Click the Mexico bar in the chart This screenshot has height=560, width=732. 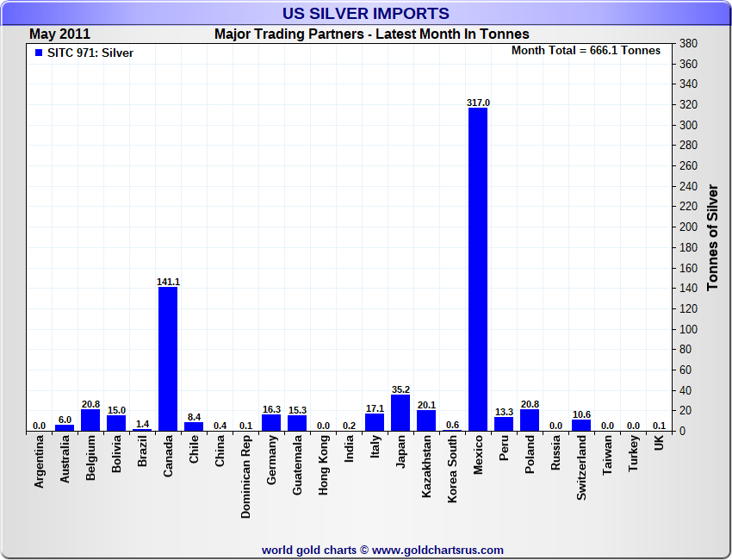pos(478,269)
